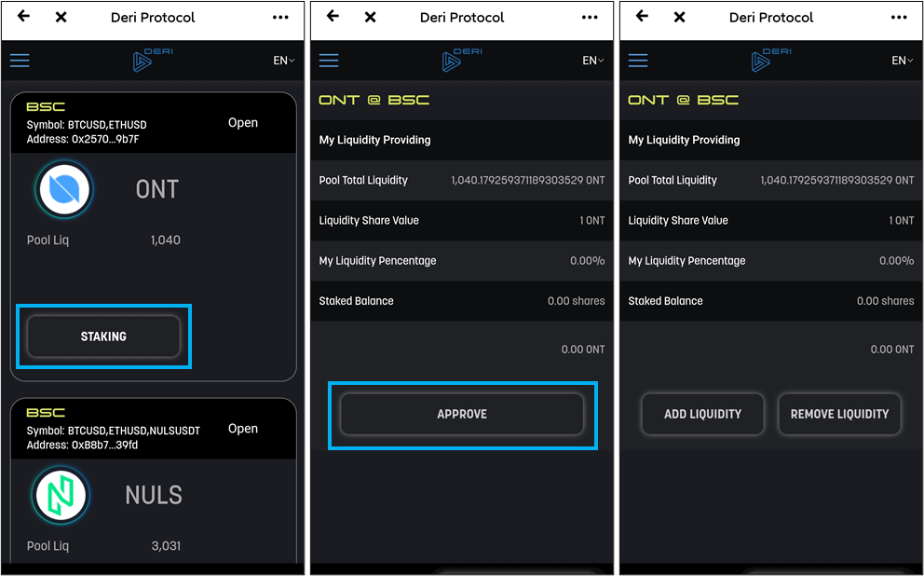The height and width of the screenshot is (576, 924).
Task: Tap the X close icon in right screen
Action: tap(679, 17)
